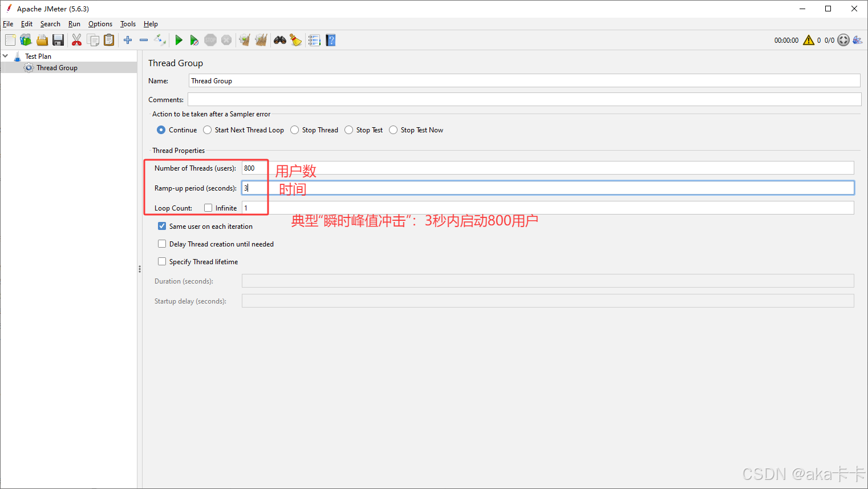
Task: Select the Stop Test Now radio button
Action: 393,130
